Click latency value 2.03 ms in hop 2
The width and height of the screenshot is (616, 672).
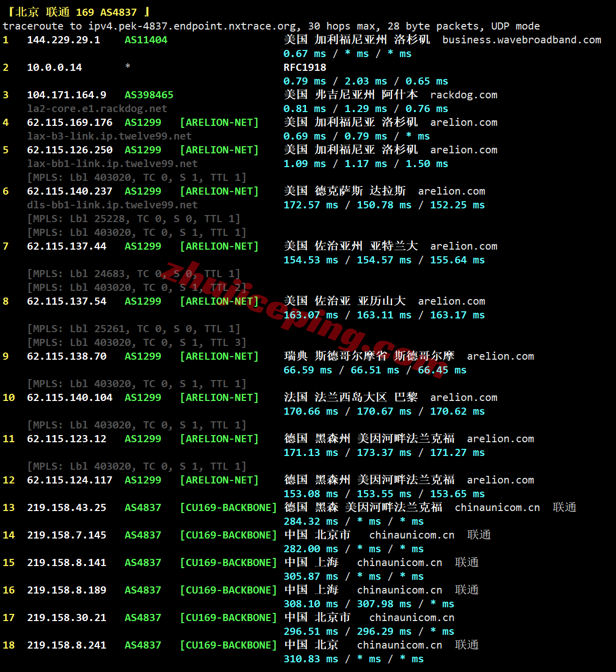366,81
